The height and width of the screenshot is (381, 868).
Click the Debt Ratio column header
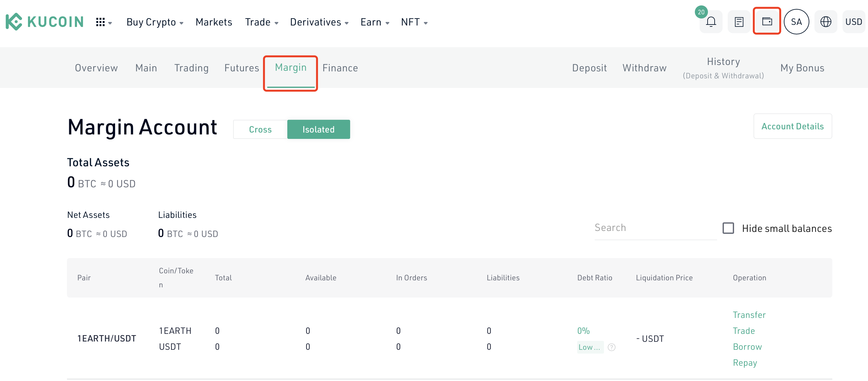[594, 278]
